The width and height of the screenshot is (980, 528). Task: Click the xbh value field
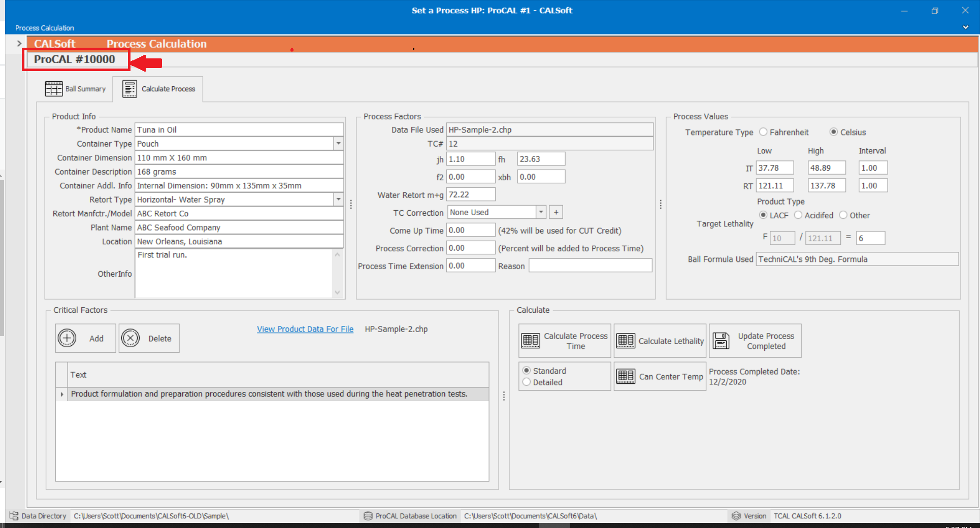541,177
